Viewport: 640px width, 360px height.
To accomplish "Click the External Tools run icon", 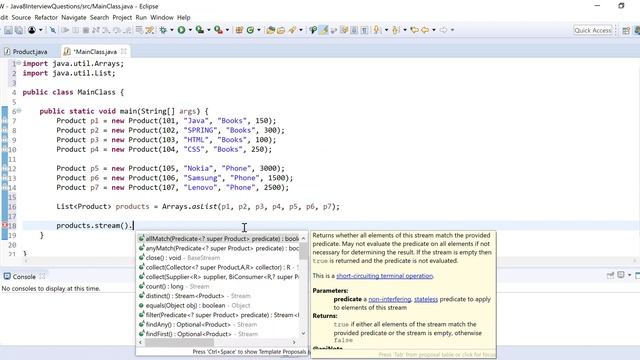I will 218,30.
